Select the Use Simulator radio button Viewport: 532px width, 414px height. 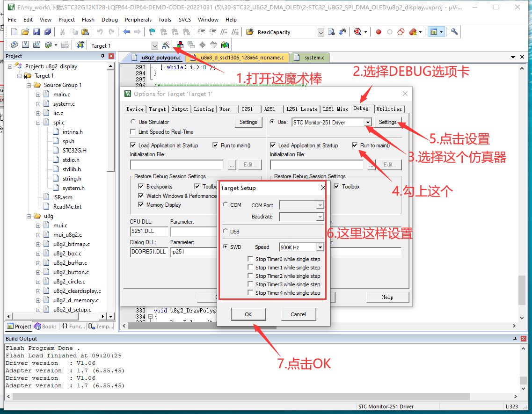coord(133,122)
